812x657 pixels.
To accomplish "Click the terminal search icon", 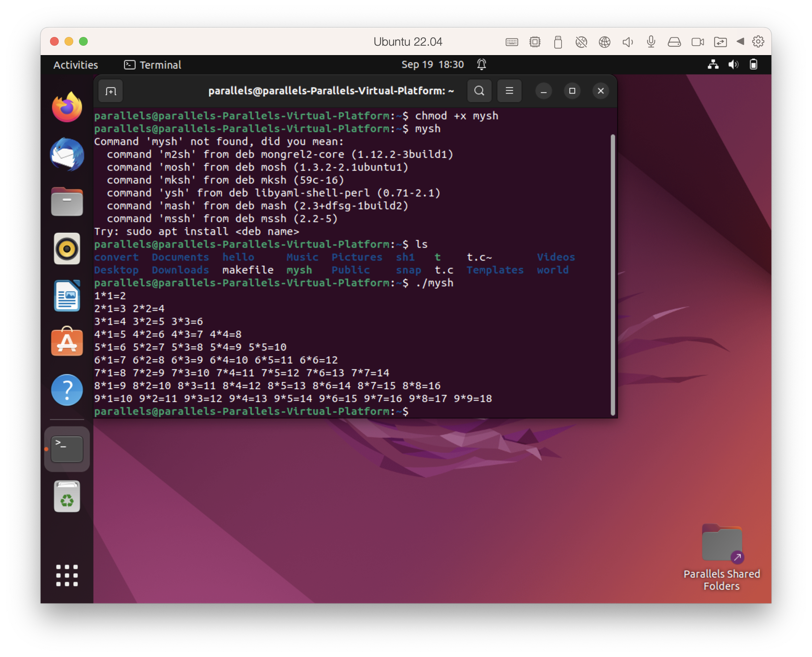I will pos(479,91).
